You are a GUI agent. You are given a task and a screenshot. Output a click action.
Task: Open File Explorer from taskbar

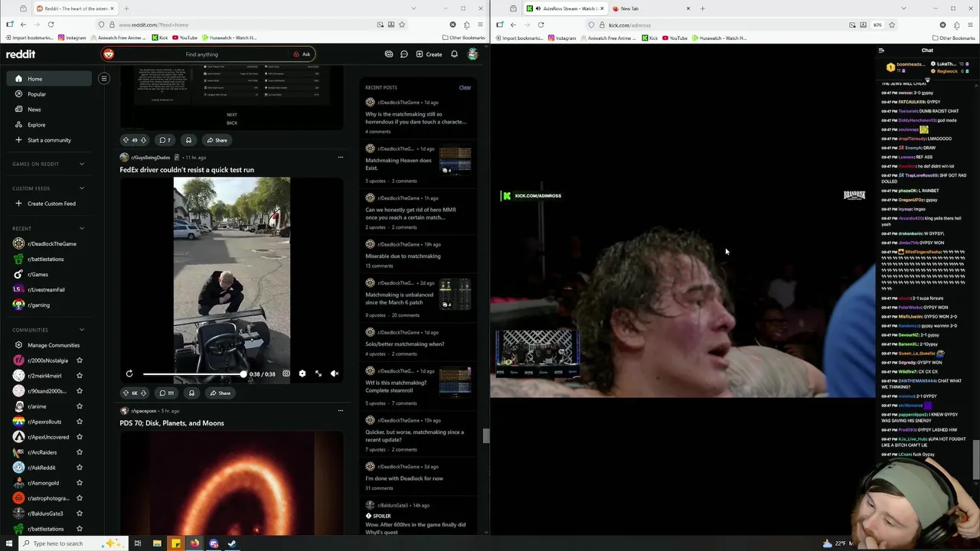point(157,543)
